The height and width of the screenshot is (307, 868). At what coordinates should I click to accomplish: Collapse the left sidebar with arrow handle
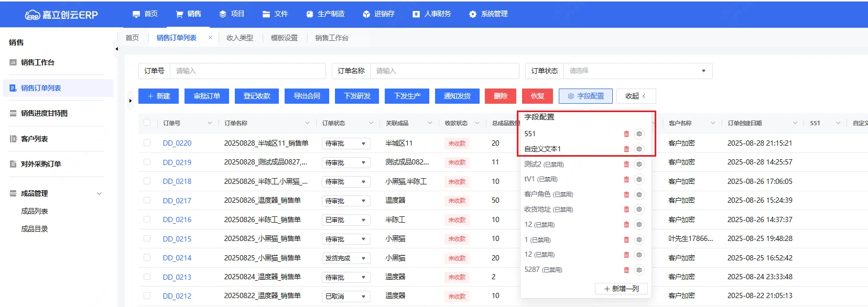coord(116,49)
